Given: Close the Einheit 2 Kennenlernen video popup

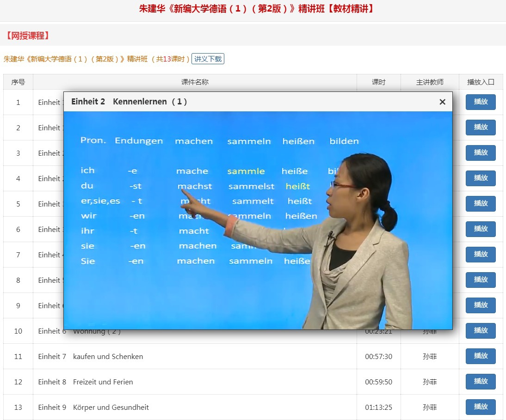Looking at the screenshot, I should click(443, 102).
